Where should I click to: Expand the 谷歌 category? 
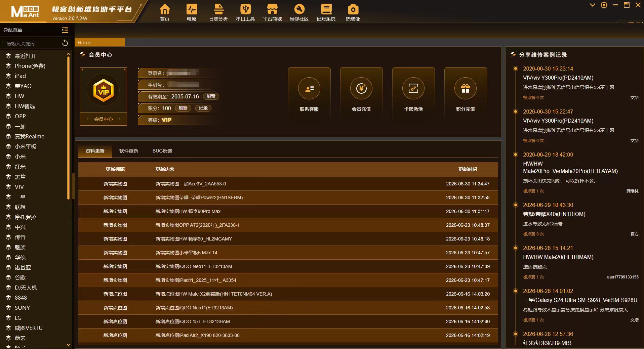point(20,277)
